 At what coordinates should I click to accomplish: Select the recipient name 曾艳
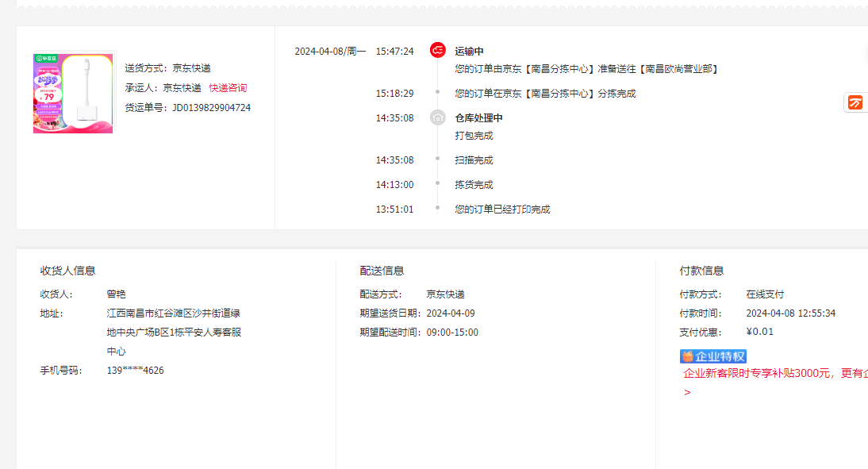point(117,294)
